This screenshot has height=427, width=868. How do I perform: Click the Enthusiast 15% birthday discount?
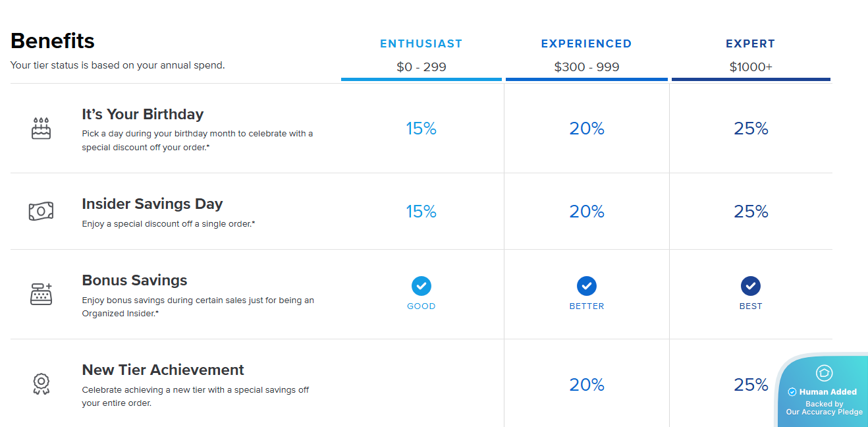[421, 128]
